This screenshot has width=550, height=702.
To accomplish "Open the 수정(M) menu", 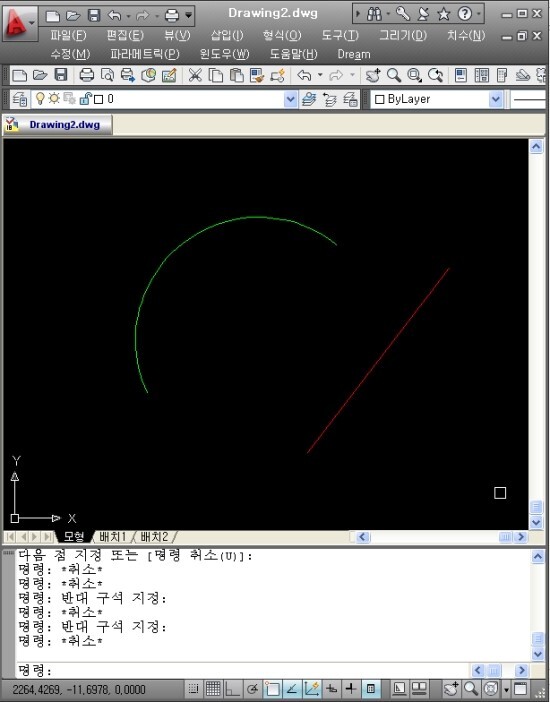I will click(x=70, y=54).
